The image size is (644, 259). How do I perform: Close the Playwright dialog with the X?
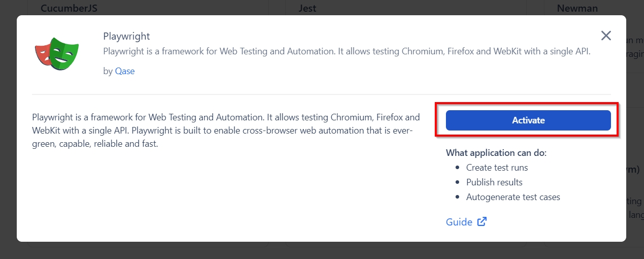pos(606,36)
